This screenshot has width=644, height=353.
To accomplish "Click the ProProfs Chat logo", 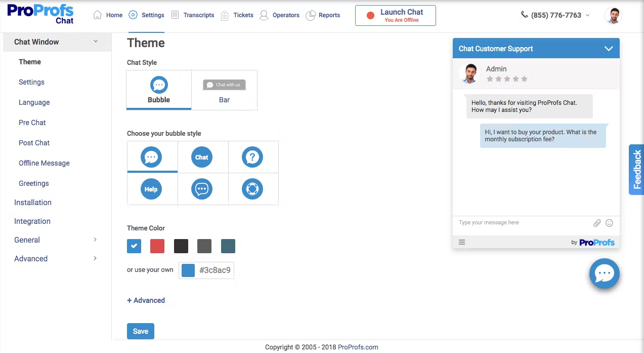I will click(x=40, y=14).
